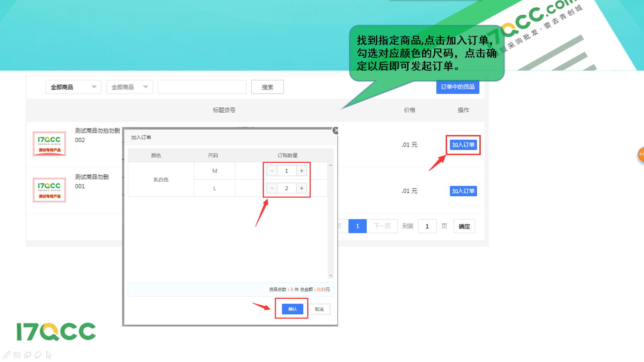Go to page 1 in pagination

tap(357, 226)
